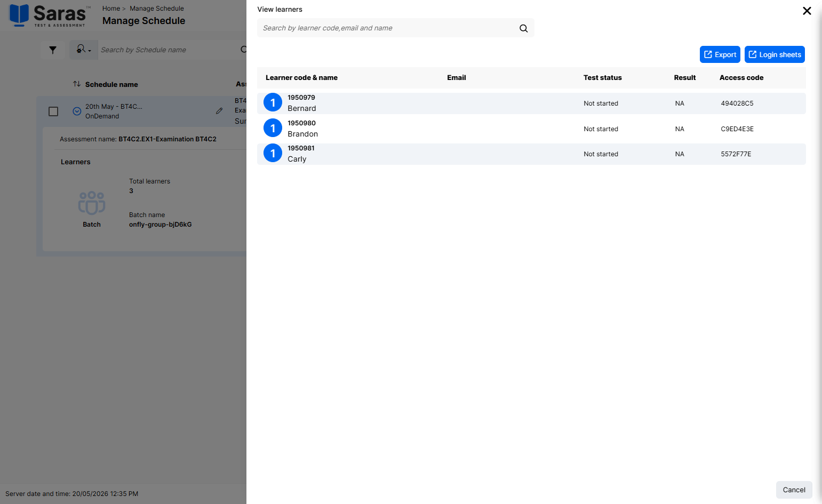Click the Manage Schedule breadcrumb
Image resolution: width=822 pixels, height=504 pixels.
(157, 9)
